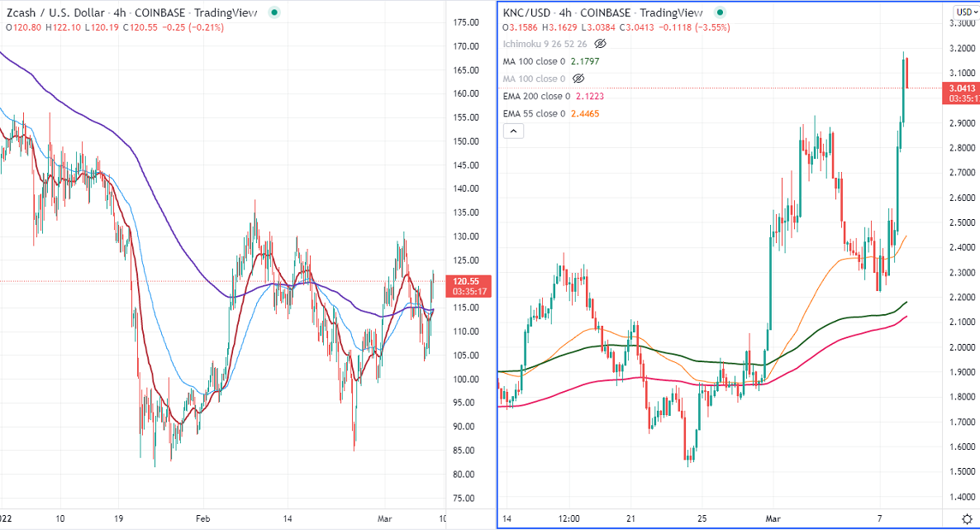Select the active MA 100 close indicator
Viewport: 980px width, 530px height.
click(535, 61)
